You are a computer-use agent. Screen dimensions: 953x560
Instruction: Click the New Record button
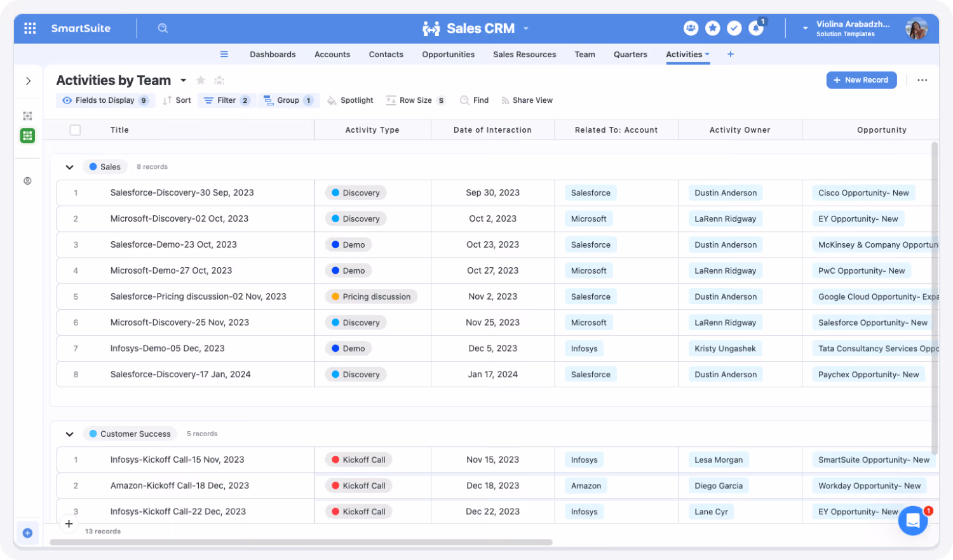coord(862,80)
